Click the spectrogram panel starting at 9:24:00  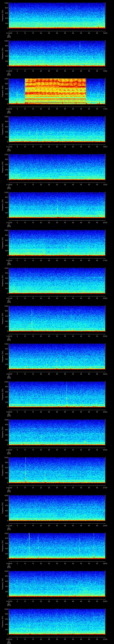click(57, 394)
